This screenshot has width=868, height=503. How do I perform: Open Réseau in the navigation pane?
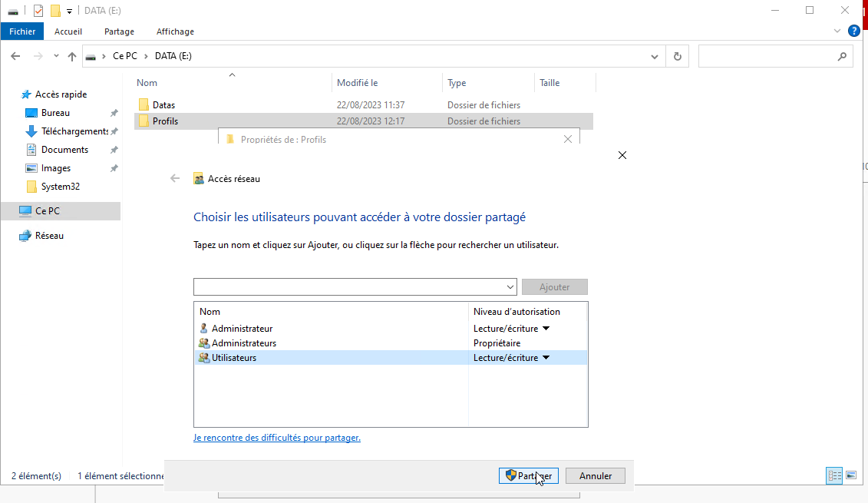tap(49, 236)
